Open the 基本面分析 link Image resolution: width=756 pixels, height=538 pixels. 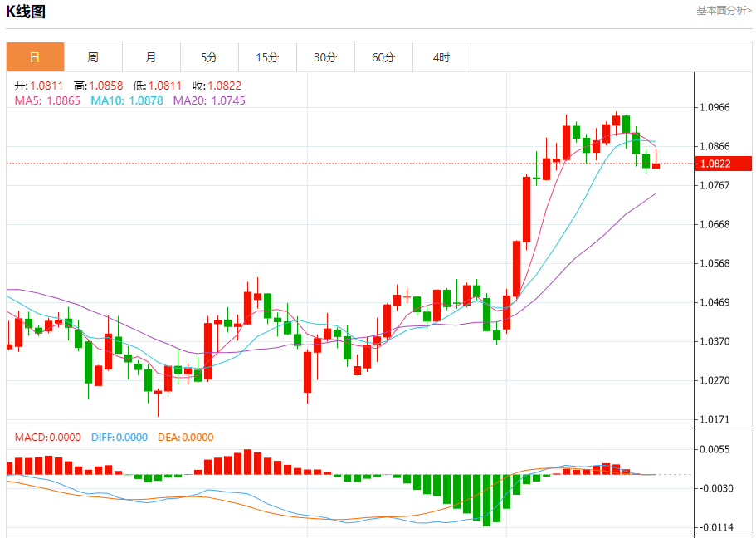pyautogui.click(x=723, y=11)
